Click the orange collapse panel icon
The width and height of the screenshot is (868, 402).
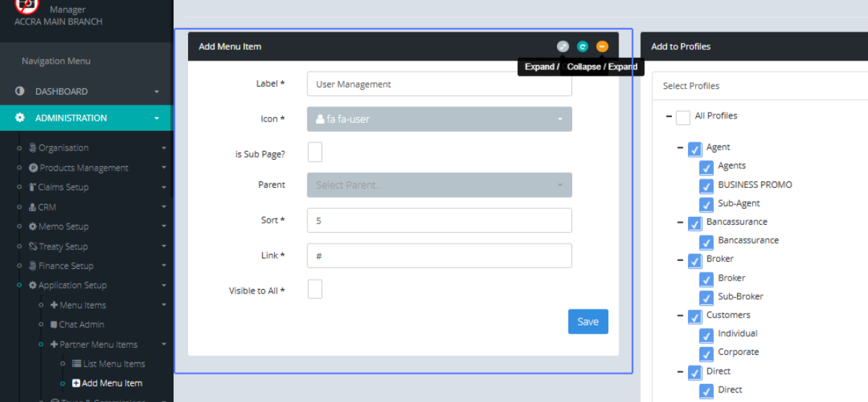pyautogui.click(x=602, y=46)
